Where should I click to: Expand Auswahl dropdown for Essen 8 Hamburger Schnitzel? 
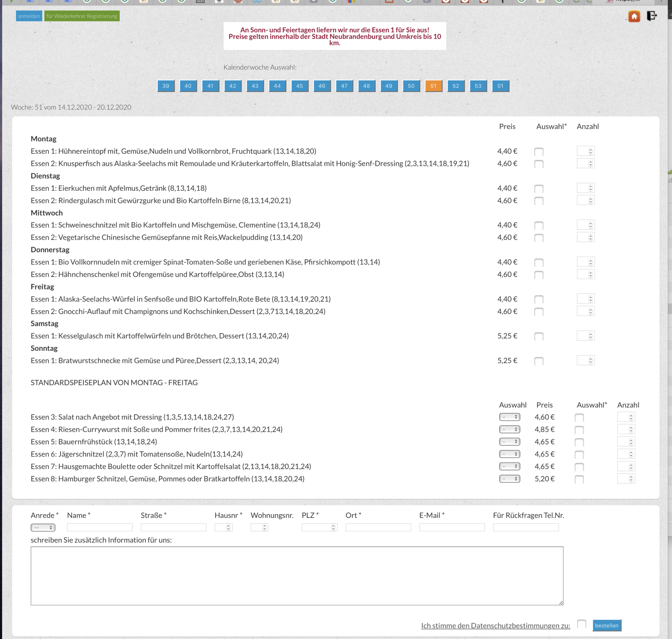coord(509,478)
